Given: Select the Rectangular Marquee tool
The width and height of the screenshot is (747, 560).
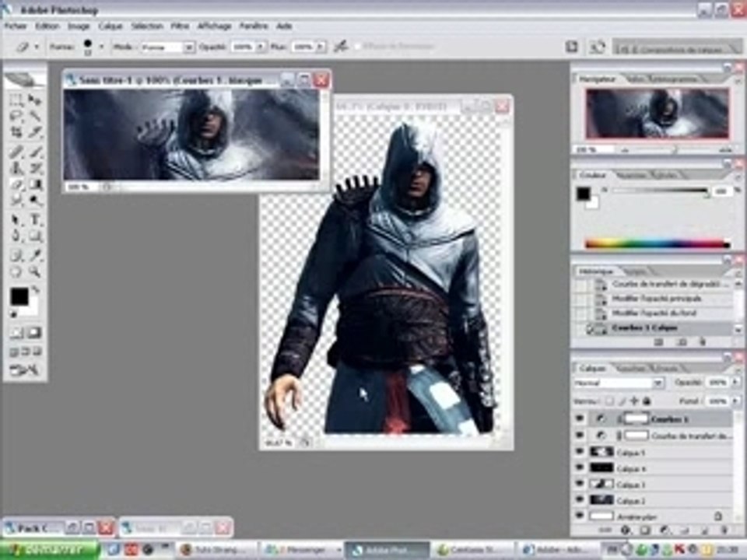Looking at the screenshot, I should coord(16,100).
